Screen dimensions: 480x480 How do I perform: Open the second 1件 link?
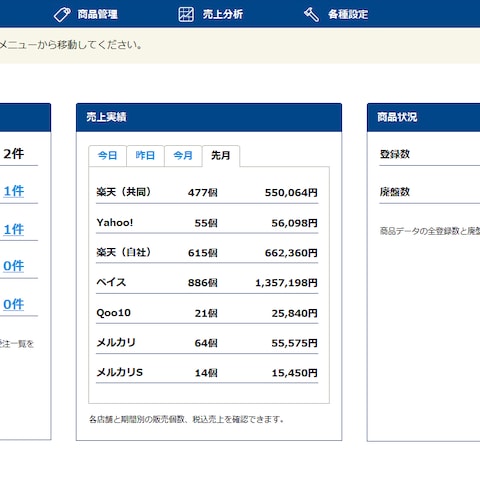pos(14,230)
